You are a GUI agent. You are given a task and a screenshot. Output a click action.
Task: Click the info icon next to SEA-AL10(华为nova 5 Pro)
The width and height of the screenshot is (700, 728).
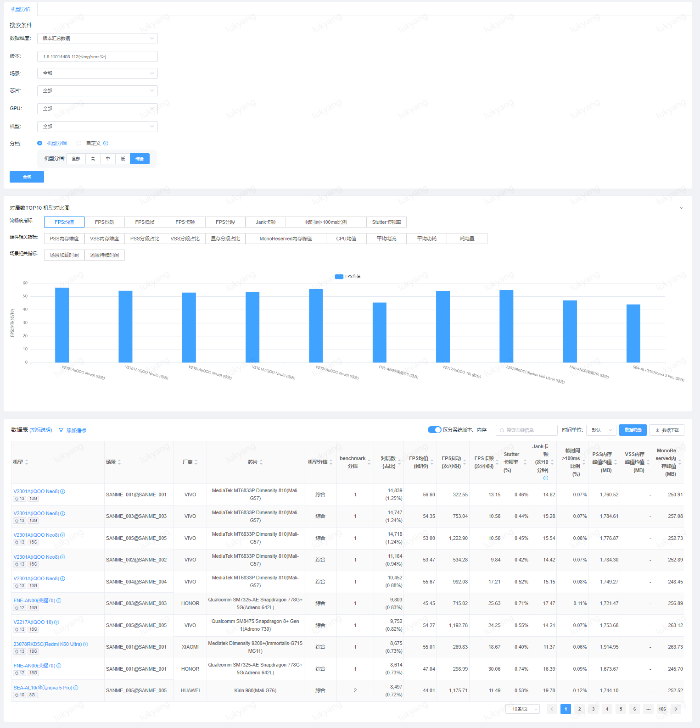(x=76, y=688)
